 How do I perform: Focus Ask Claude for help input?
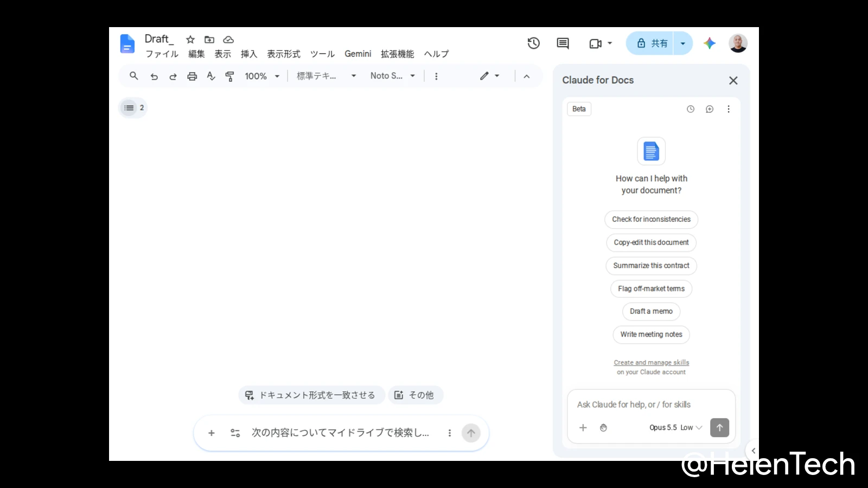[651, 405]
